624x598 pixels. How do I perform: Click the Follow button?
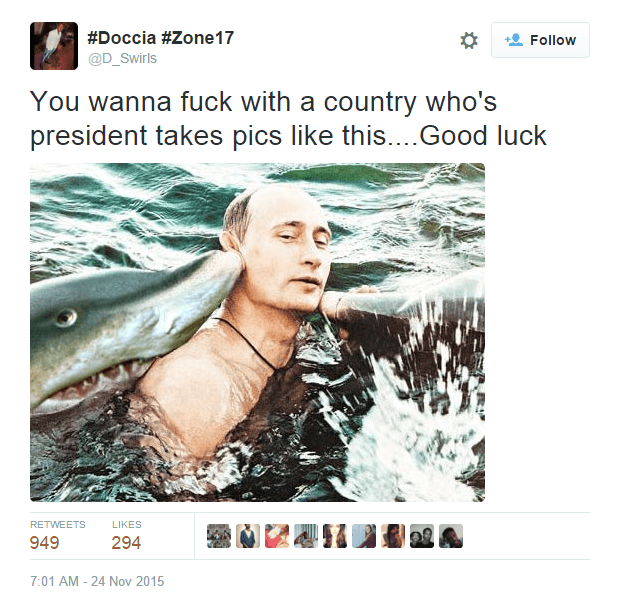click(540, 40)
